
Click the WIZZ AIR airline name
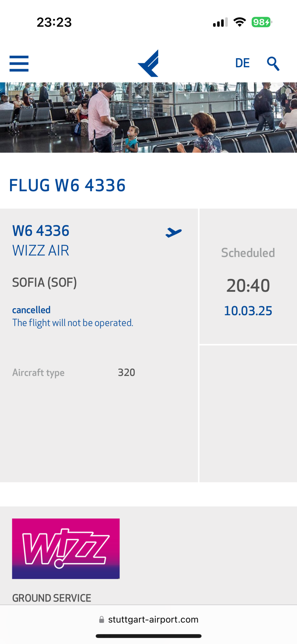pyautogui.click(x=41, y=251)
